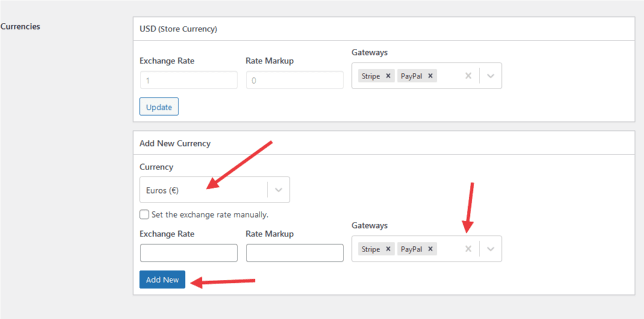This screenshot has height=319, width=644.
Task: Click the Currencies section label
Action: click(x=20, y=27)
